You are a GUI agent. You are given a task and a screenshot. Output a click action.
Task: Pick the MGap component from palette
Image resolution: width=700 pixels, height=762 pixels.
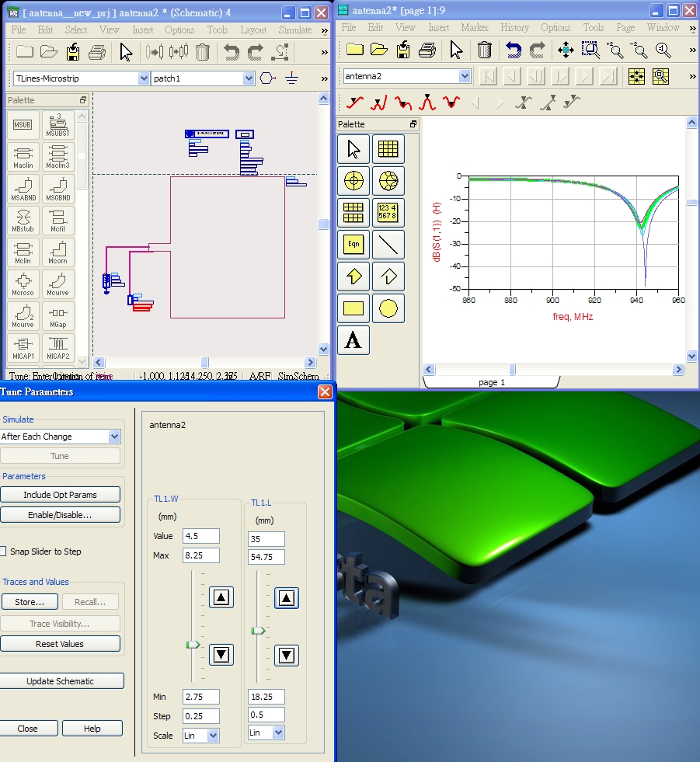[x=57, y=316]
